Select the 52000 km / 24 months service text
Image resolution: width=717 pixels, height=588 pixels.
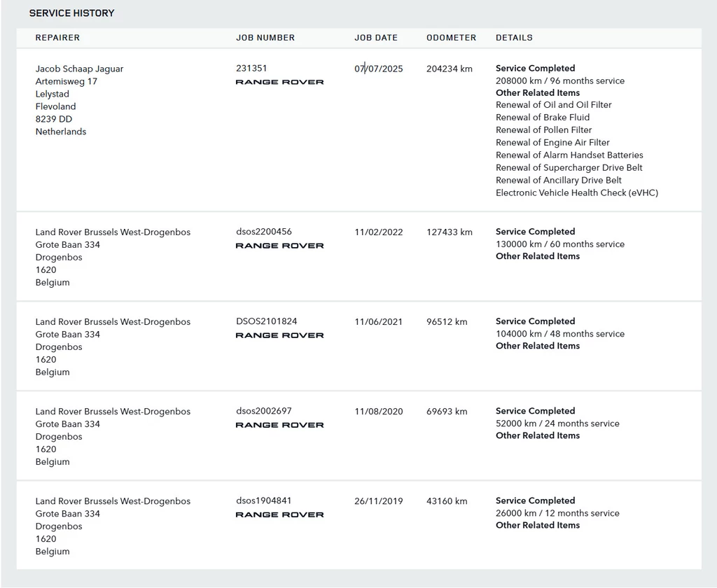click(x=557, y=423)
